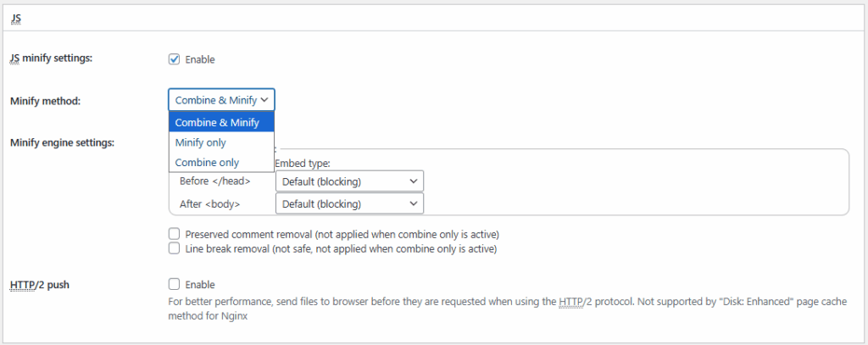This screenshot has height=345, width=868.
Task: Select the Combine & Minify option
Action: 217,123
